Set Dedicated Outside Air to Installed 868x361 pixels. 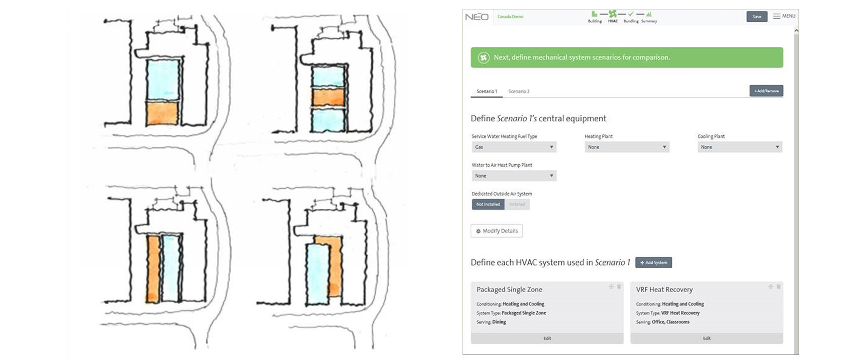[517, 204]
